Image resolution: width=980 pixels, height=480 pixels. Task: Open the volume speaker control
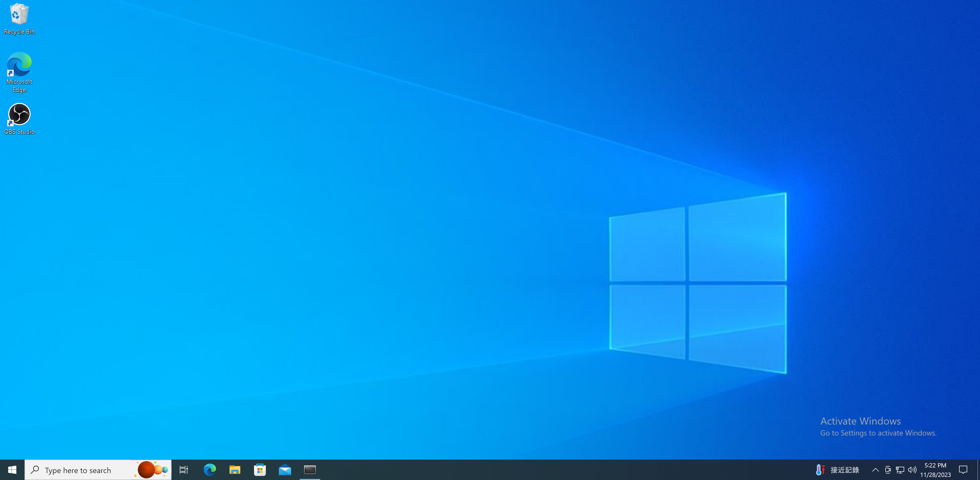912,470
